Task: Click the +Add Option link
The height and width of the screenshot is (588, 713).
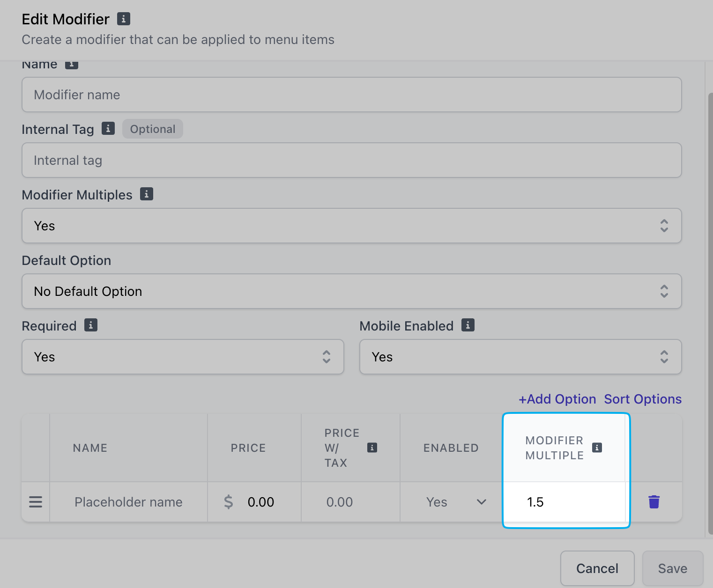Action: [557, 399]
